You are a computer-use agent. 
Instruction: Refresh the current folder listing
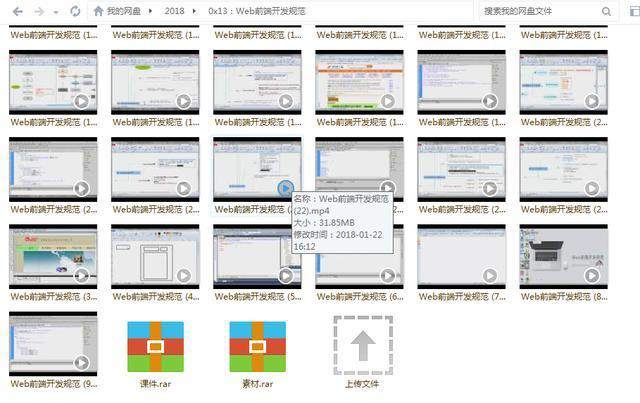click(75, 11)
